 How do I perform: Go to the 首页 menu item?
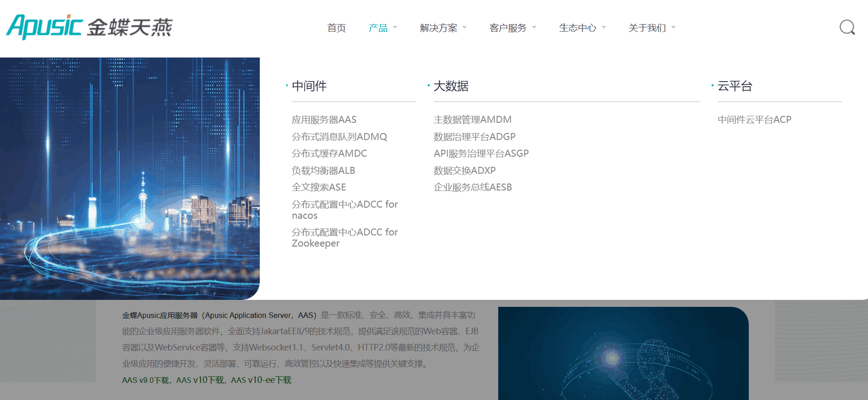336,28
